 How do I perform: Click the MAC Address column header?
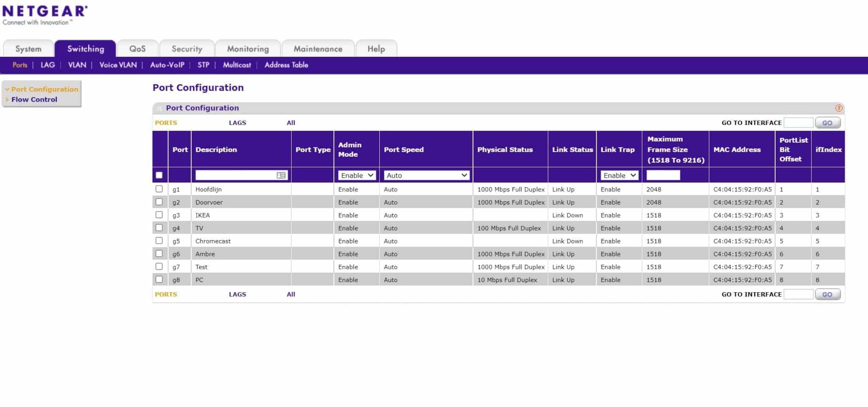pos(737,150)
